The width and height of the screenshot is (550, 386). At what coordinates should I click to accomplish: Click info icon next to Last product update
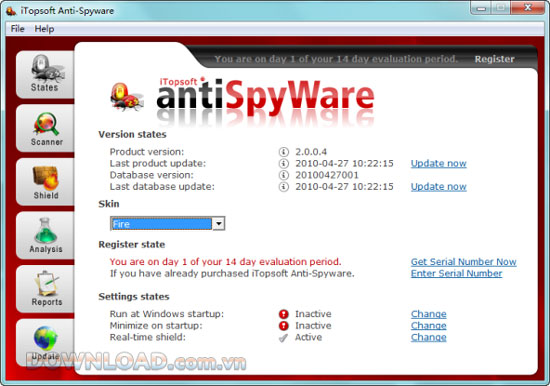pos(283,164)
